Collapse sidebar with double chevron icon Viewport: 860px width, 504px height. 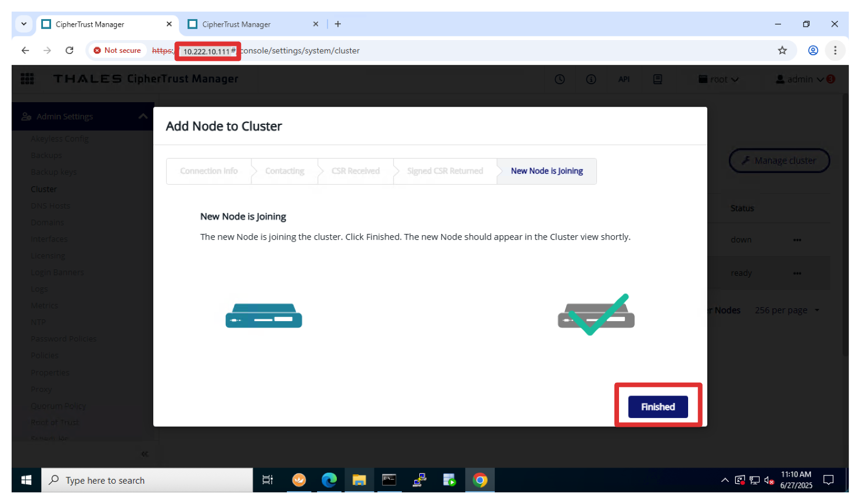145,454
